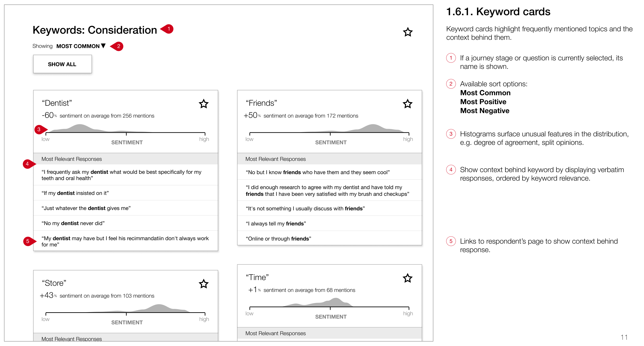Click "Most Common" in the annotation sort list
The width and height of the screenshot is (644, 346).
(485, 93)
